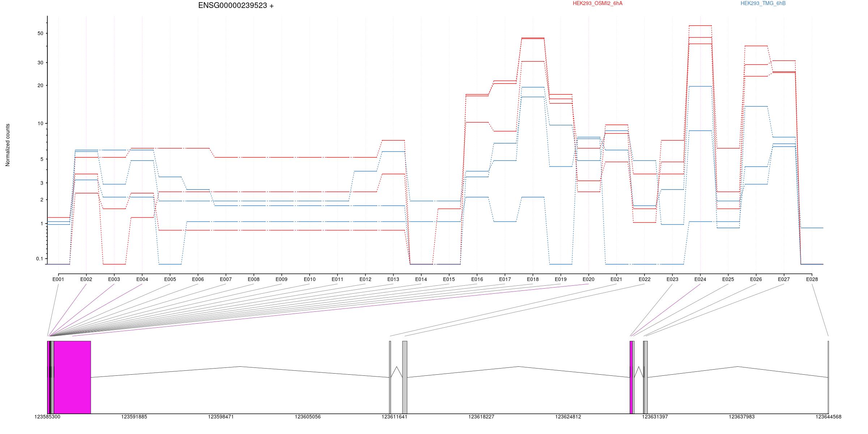Click y-axis tick value 20
Screen dimensions: 868x434
tap(40, 85)
